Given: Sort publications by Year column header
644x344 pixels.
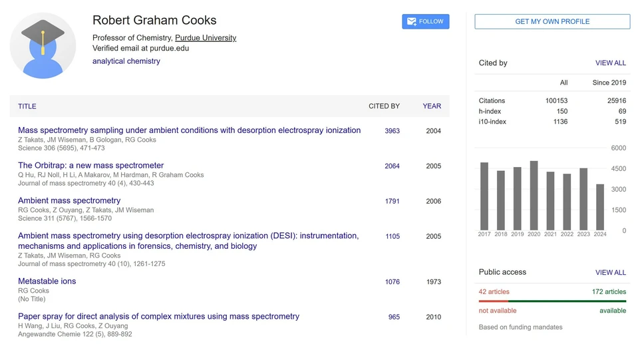Looking at the screenshot, I should tap(432, 106).
